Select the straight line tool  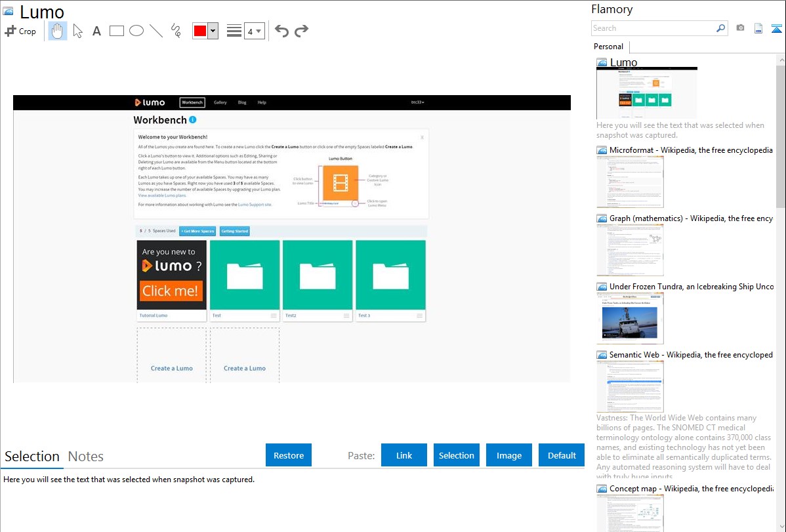156,31
